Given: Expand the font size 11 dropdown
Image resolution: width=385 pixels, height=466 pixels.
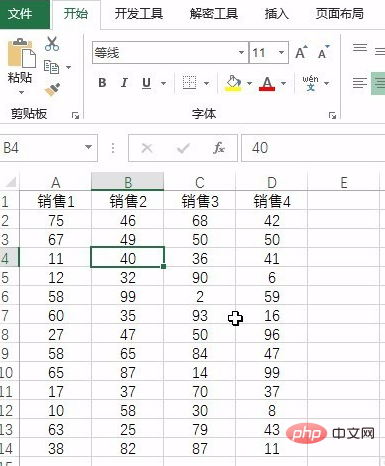Looking at the screenshot, I should click(281, 52).
